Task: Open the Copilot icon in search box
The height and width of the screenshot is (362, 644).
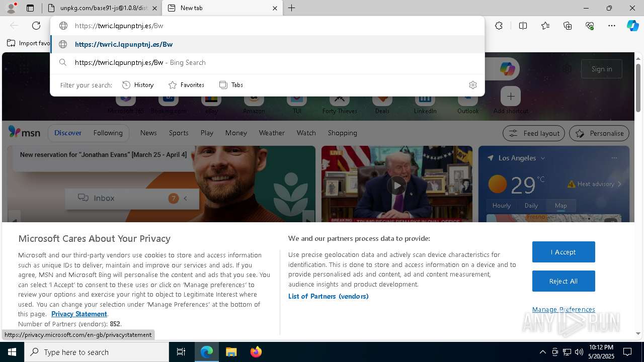Action: [507, 69]
